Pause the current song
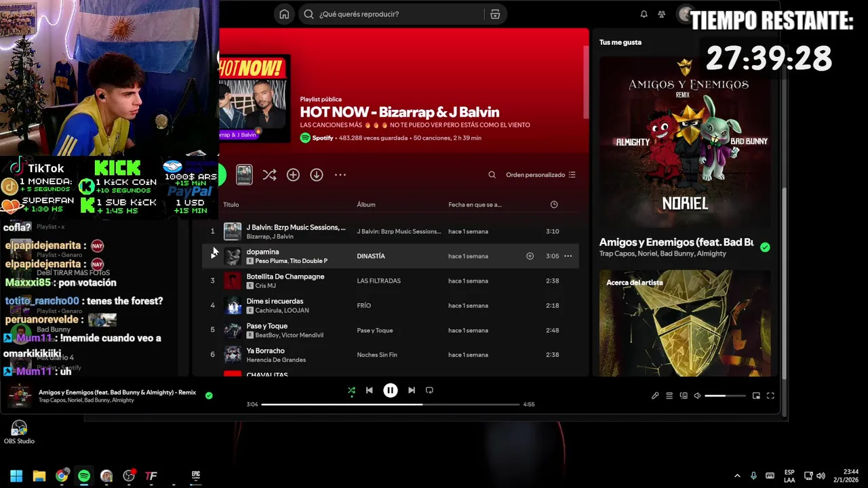 [391, 390]
